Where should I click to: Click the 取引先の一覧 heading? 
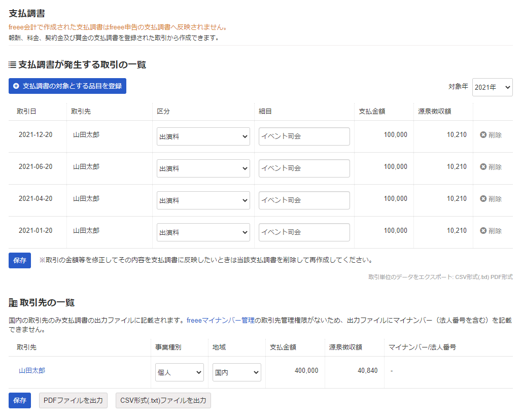(42, 302)
